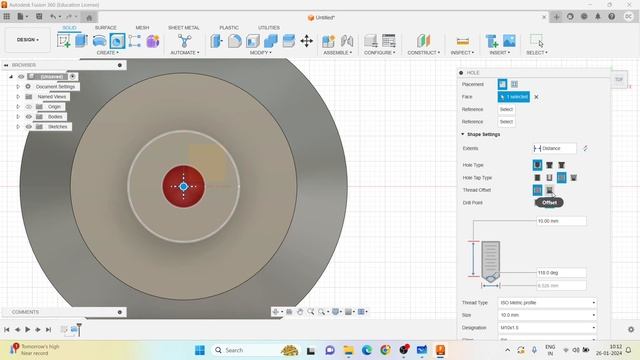Switch to the SHEET METAL tab
Screen dimensions: 640x360
pyautogui.click(x=184, y=28)
